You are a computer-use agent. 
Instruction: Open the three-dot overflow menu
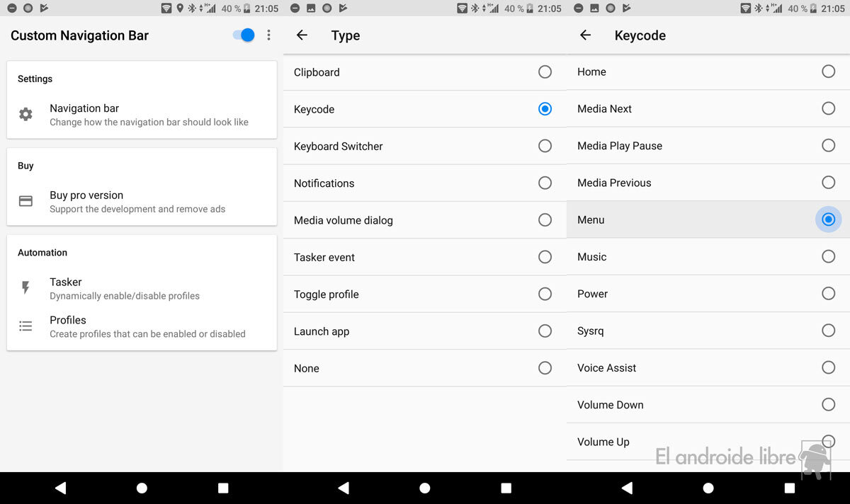[x=268, y=35]
